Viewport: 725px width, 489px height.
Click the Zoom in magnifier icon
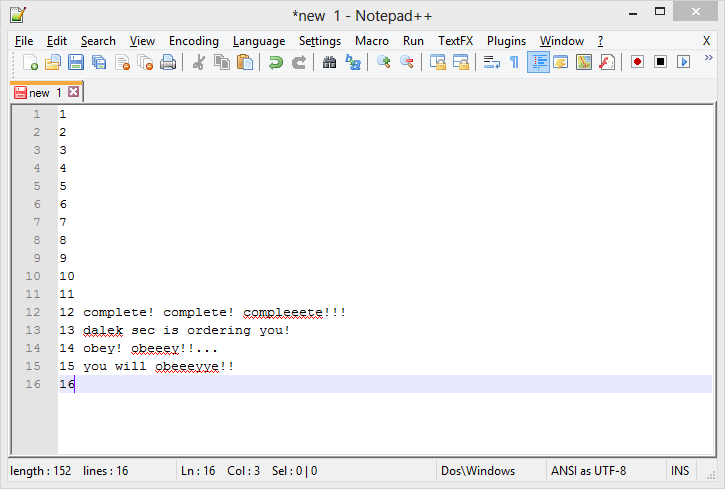tap(383, 62)
